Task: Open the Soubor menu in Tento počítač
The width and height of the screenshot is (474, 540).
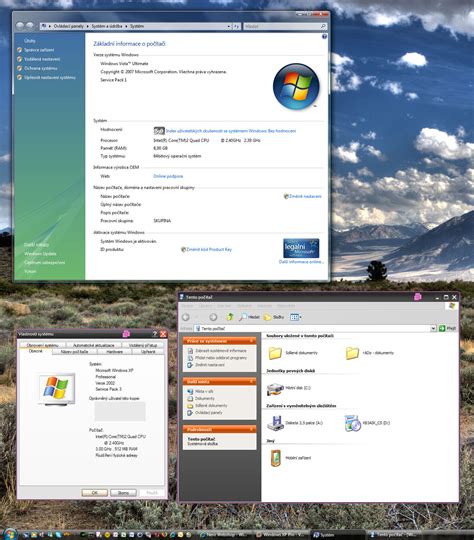Action: 187,306
